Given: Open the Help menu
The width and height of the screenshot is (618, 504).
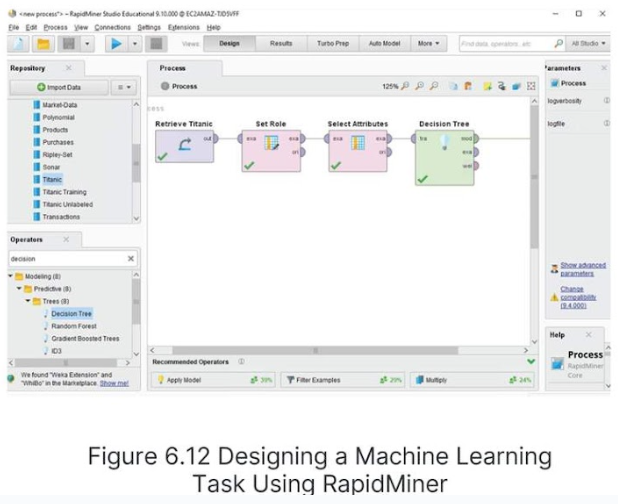Looking at the screenshot, I should coord(214,28).
